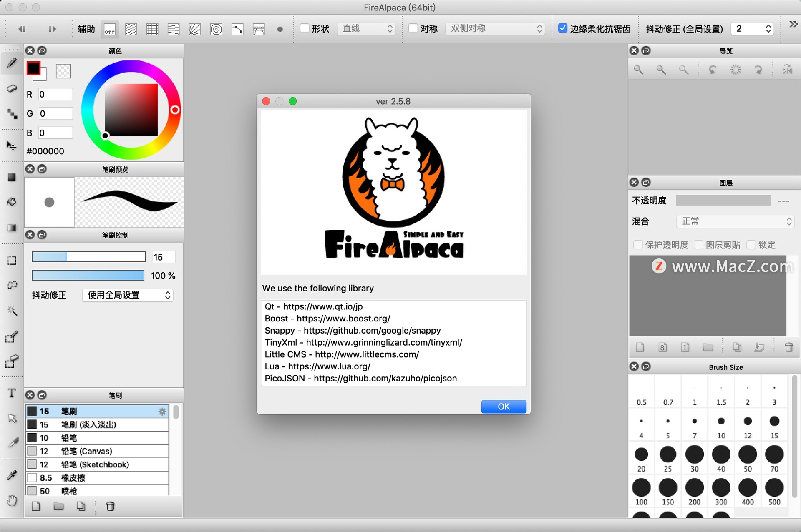Select 笔刷 (淡入淡出) brush
The image size is (801, 532).
click(x=97, y=424)
